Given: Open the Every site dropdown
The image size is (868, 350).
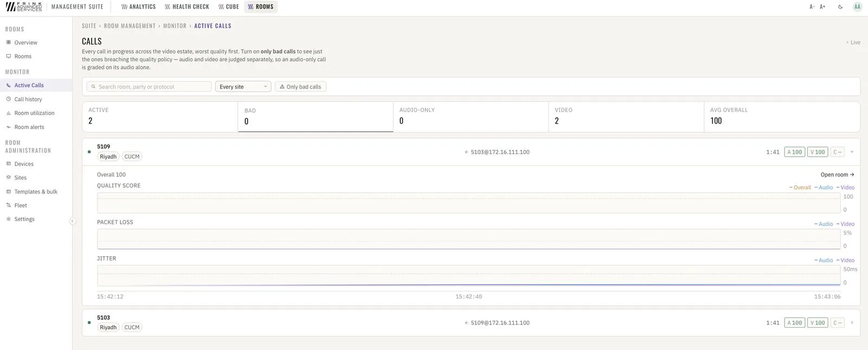Looking at the screenshot, I should tap(244, 87).
